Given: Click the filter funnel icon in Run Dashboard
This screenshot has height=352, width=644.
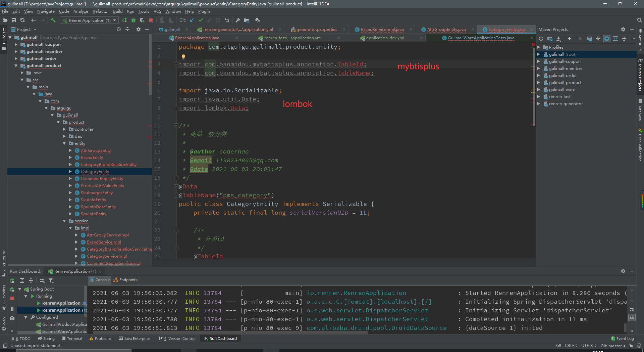Looking at the screenshot, I should click(x=51, y=280).
